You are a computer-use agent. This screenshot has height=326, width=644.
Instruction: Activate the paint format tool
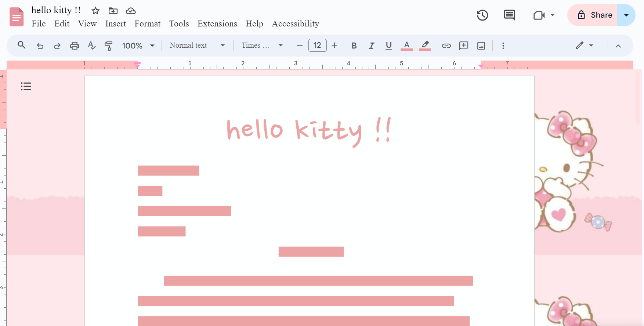coord(109,46)
